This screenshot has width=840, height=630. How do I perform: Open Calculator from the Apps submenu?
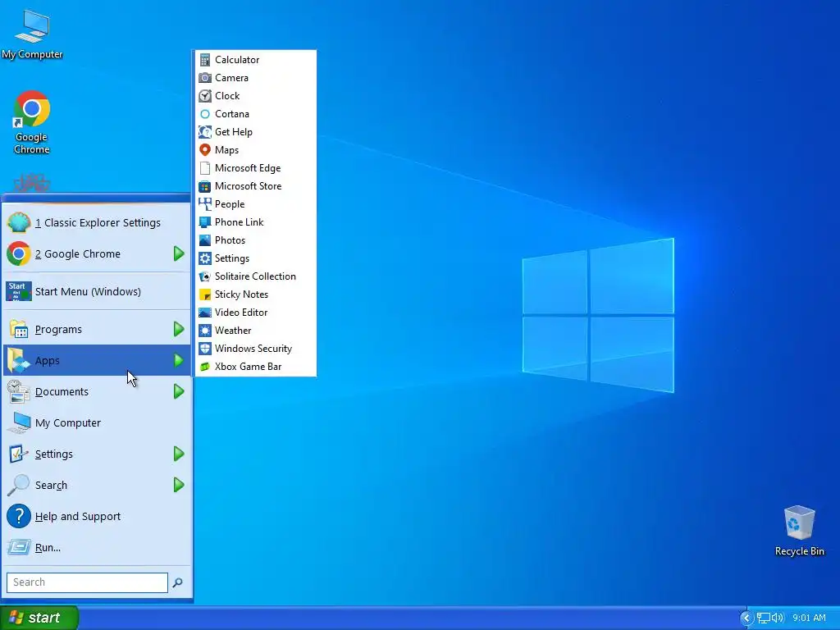point(256,59)
